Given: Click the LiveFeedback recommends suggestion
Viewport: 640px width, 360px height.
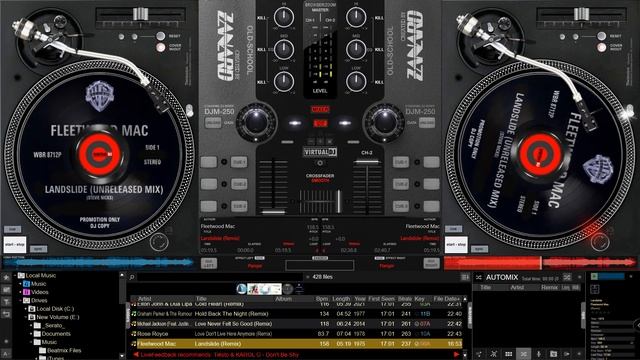Looking at the screenshot, I should (x=219, y=355).
